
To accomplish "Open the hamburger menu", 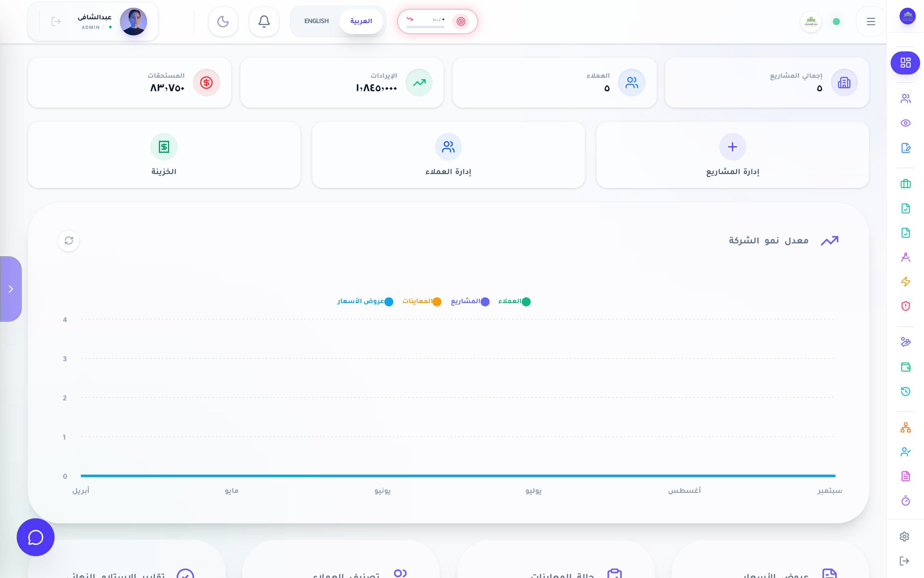I will (870, 22).
